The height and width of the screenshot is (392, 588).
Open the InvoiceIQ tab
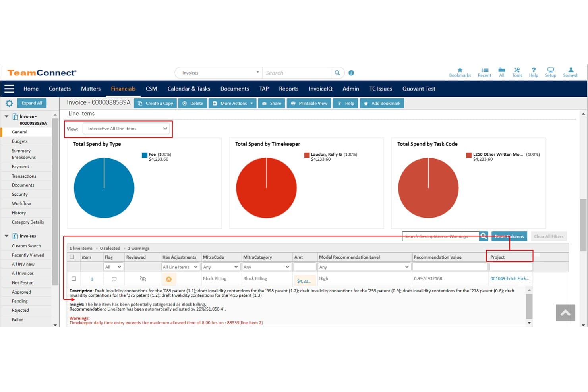point(320,89)
